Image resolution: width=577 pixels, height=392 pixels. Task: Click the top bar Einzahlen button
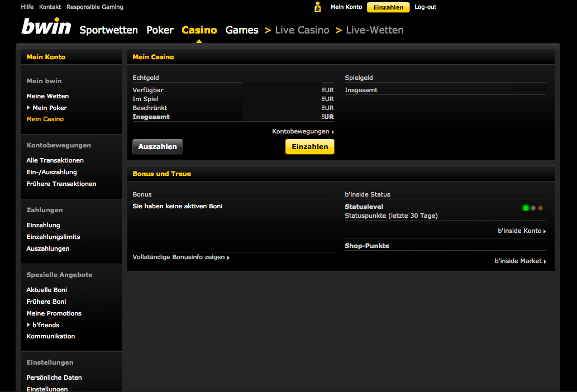pos(388,7)
